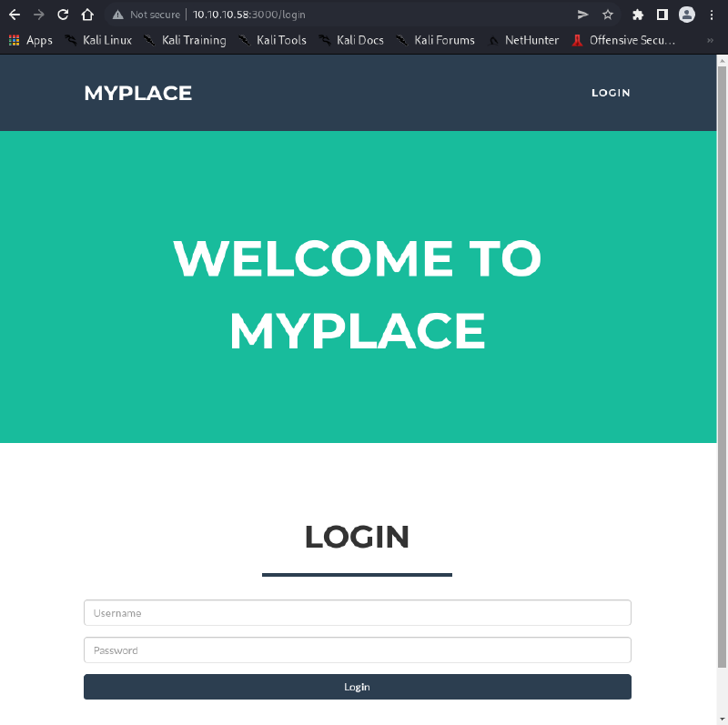The height and width of the screenshot is (725, 728).
Task: Click inside the Password input field
Action: (x=357, y=649)
